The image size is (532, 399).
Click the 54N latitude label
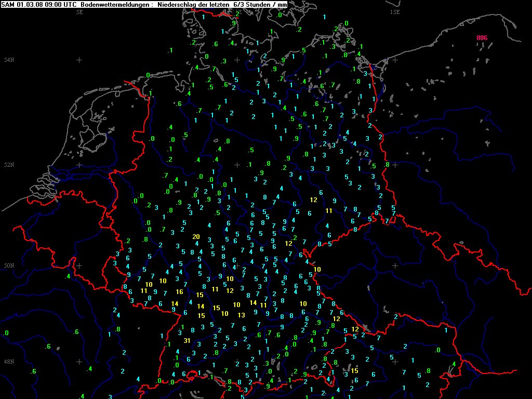click(x=8, y=60)
